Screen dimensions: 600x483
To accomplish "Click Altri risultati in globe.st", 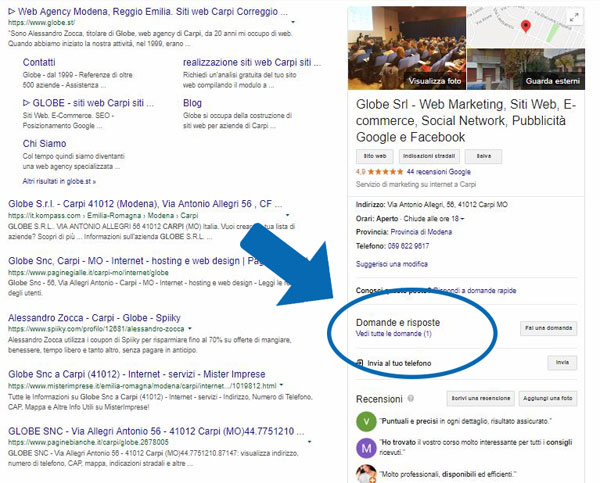I will tap(59, 181).
